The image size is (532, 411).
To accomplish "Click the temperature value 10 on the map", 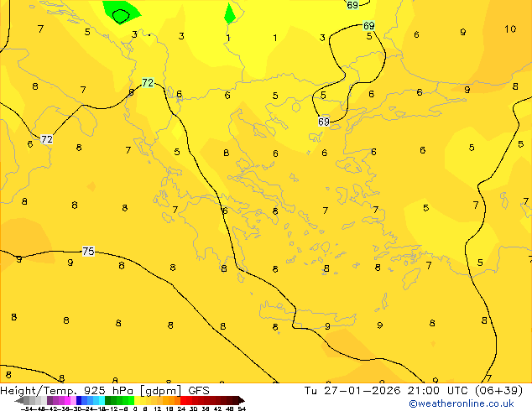I will [510, 29].
